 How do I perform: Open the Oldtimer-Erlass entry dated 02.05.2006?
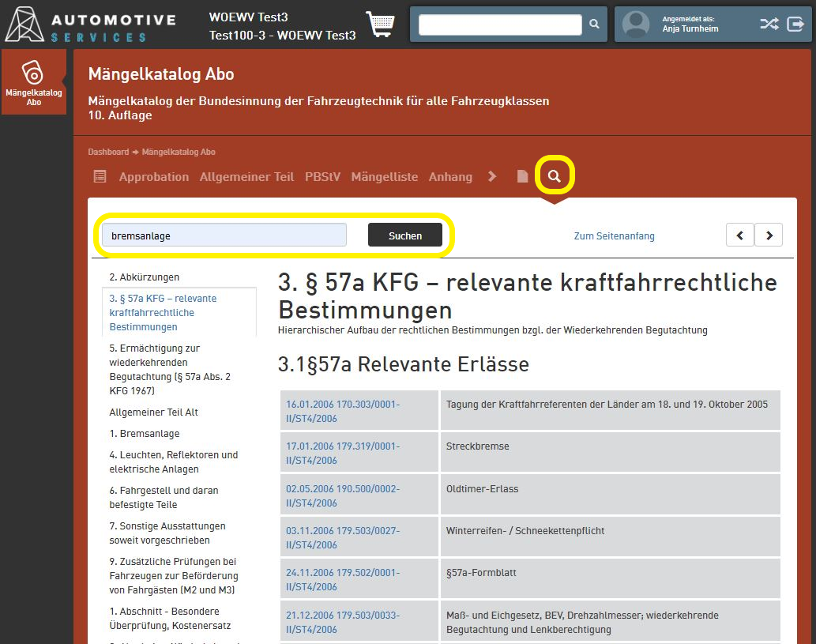[343, 495]
